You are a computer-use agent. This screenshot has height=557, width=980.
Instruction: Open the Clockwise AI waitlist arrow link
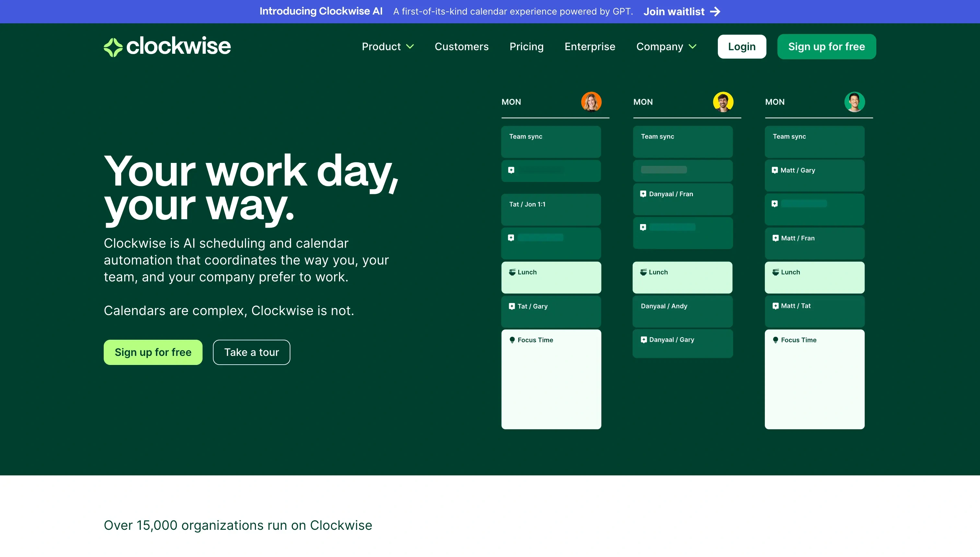[682, 11]
